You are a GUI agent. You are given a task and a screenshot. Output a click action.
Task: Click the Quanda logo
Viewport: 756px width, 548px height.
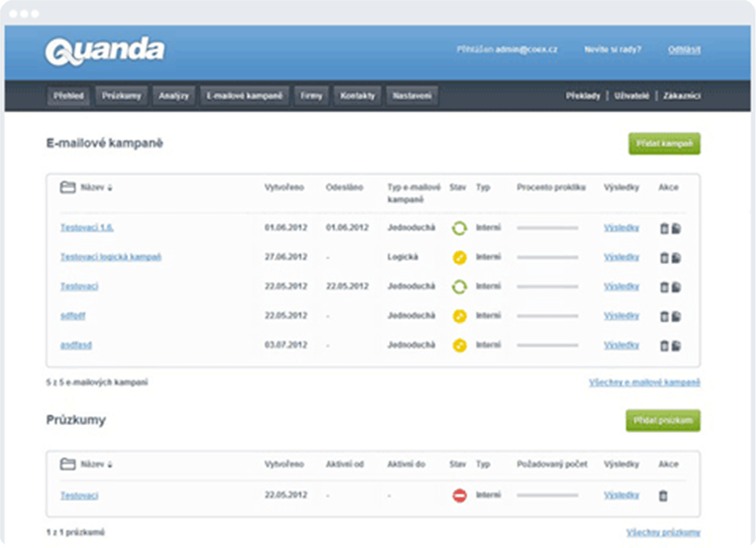coord(105,51)
